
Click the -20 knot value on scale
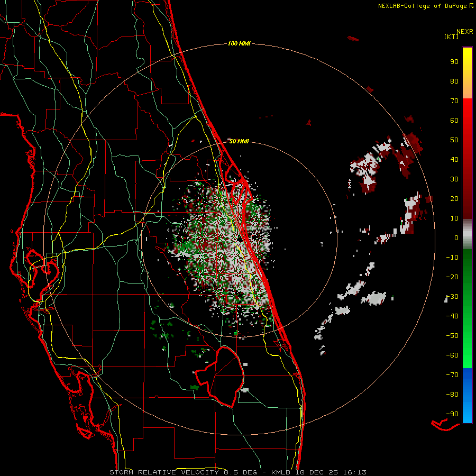pyautogui.click(x=452, y=277)
